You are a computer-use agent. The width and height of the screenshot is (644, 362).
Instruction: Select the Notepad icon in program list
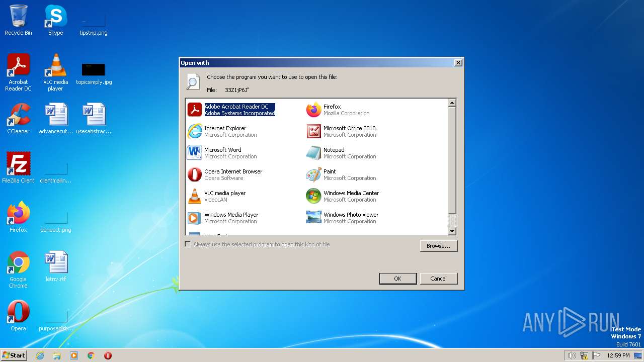314,153
